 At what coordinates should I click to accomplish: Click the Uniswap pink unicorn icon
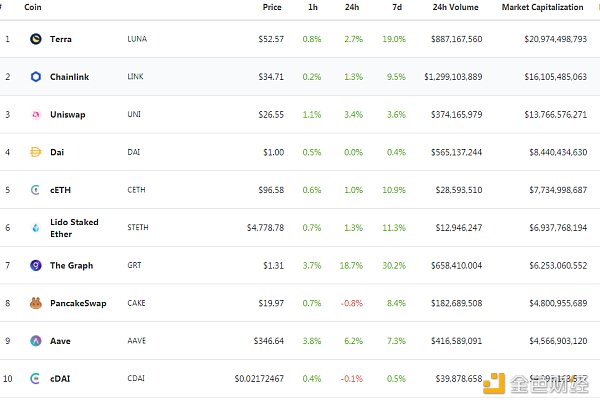(36, 115)
